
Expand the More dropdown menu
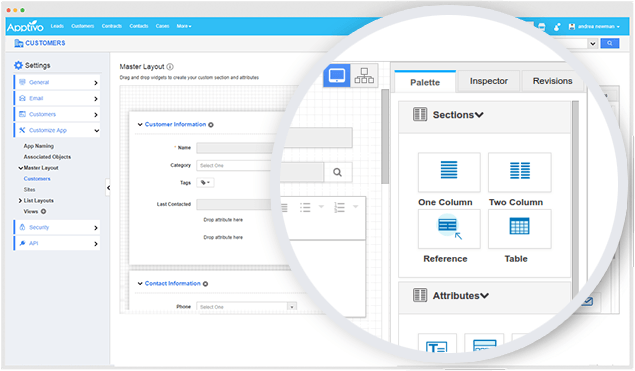point(184,26)
